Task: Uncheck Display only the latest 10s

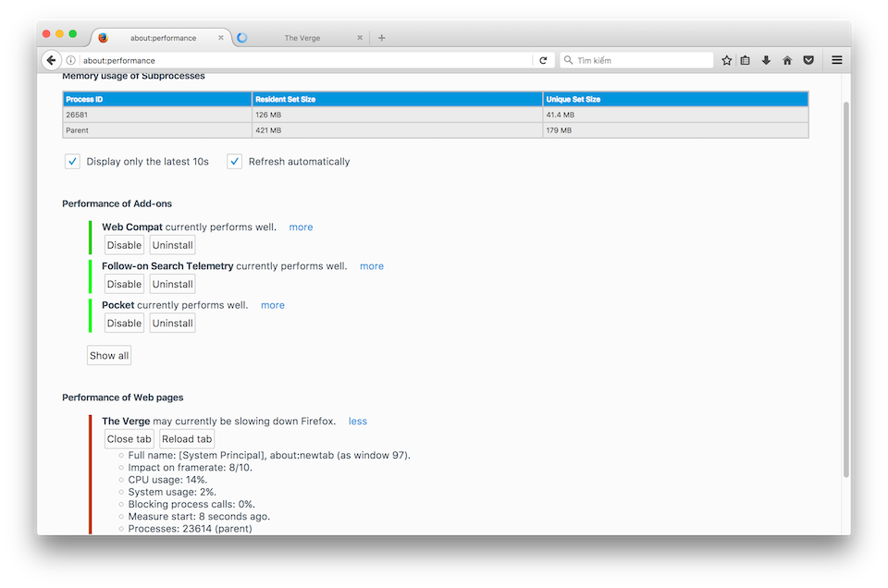Action: 72,161
